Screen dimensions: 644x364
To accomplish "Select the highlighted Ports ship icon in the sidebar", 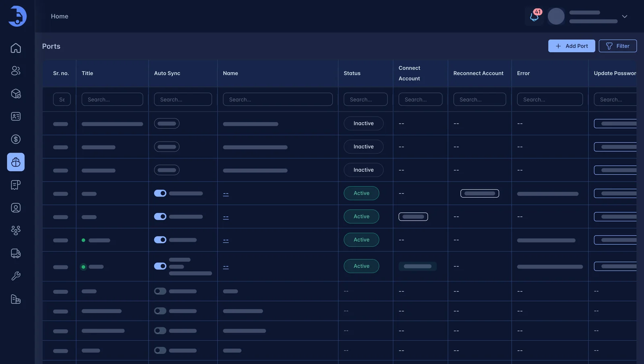I will click(x=16, y=162).
